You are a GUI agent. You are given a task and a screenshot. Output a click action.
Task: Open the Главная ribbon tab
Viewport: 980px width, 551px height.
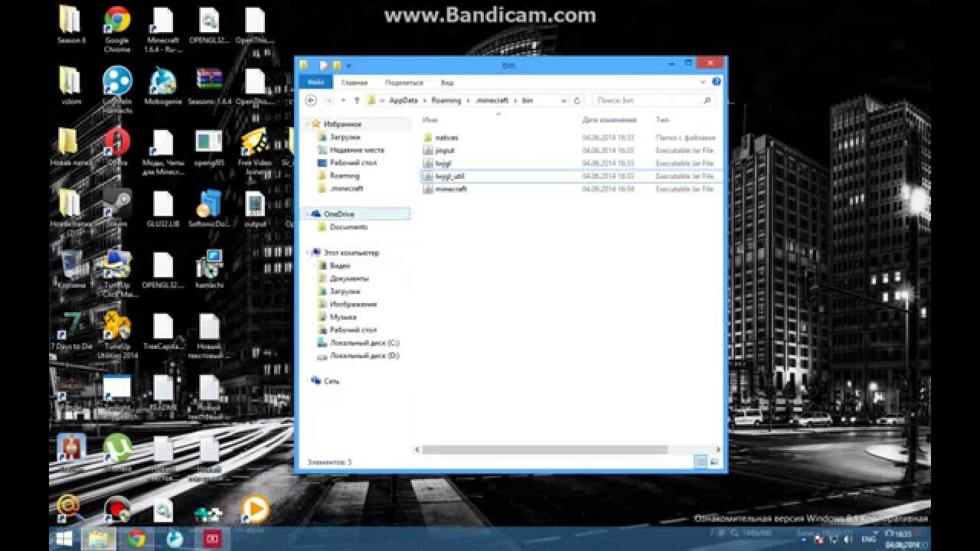click(354, 83)
